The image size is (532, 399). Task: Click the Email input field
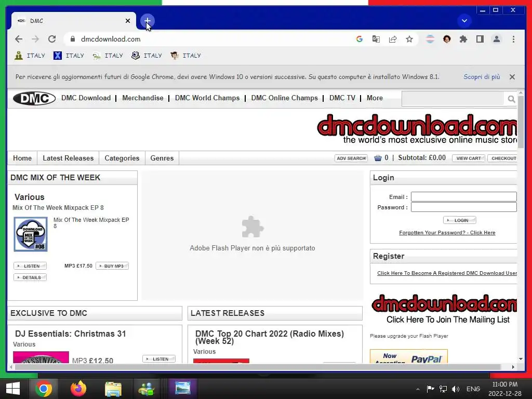point(464,197)
